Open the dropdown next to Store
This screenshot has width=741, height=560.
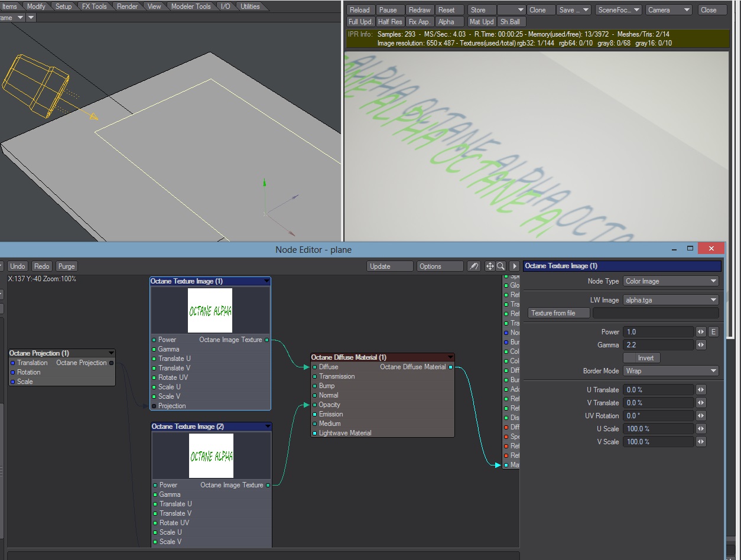[512, 10]
